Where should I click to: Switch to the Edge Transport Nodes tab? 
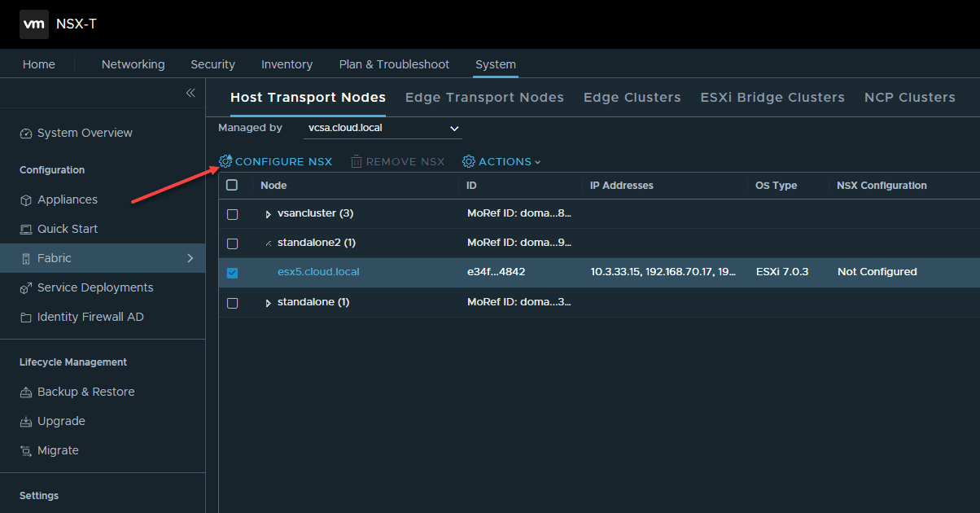[484, 97]
